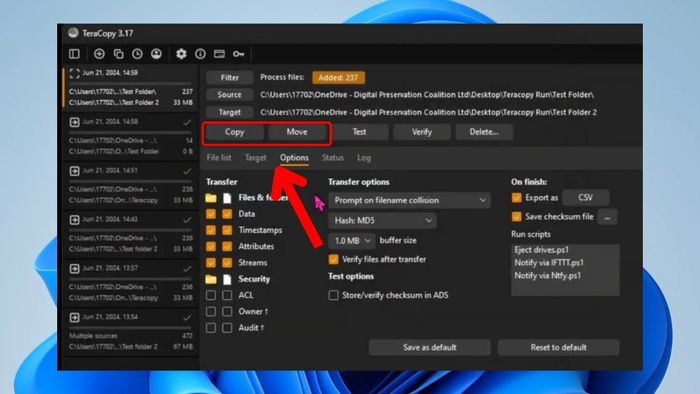The height and width of the screenshot is (394, 700).
Task: Open the Prompt on filename collision dropdown
Action: point(409,200)
